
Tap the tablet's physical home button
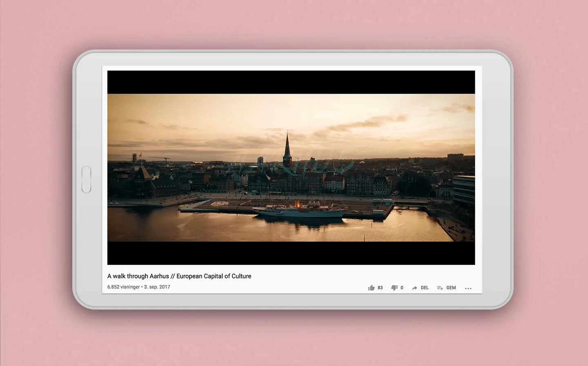point(86,180)
